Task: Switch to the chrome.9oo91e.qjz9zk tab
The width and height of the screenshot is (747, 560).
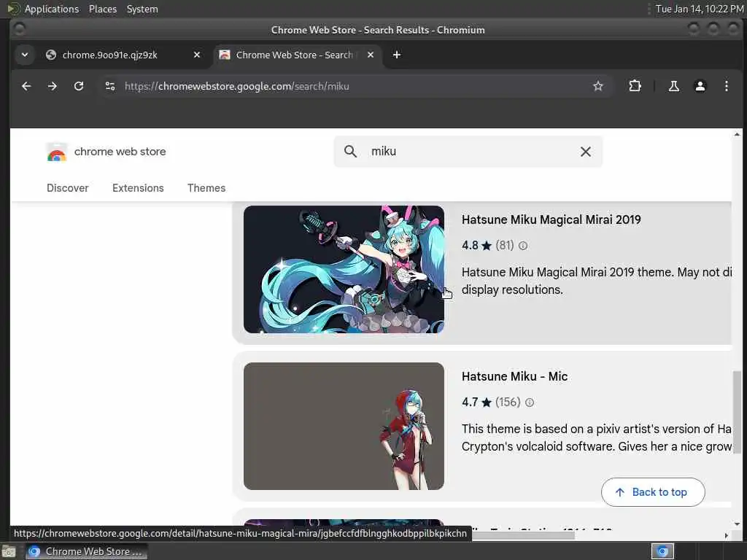Action: (x=124, y=55)
